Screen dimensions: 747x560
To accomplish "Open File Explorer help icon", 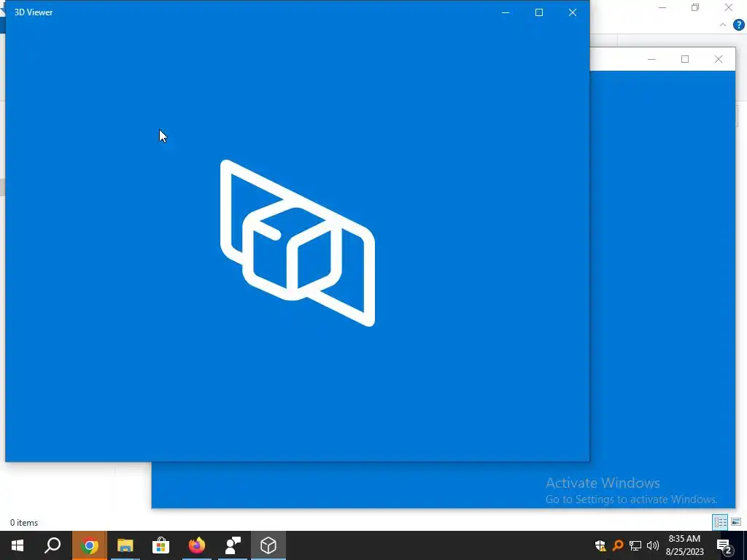I will point(738,25).
